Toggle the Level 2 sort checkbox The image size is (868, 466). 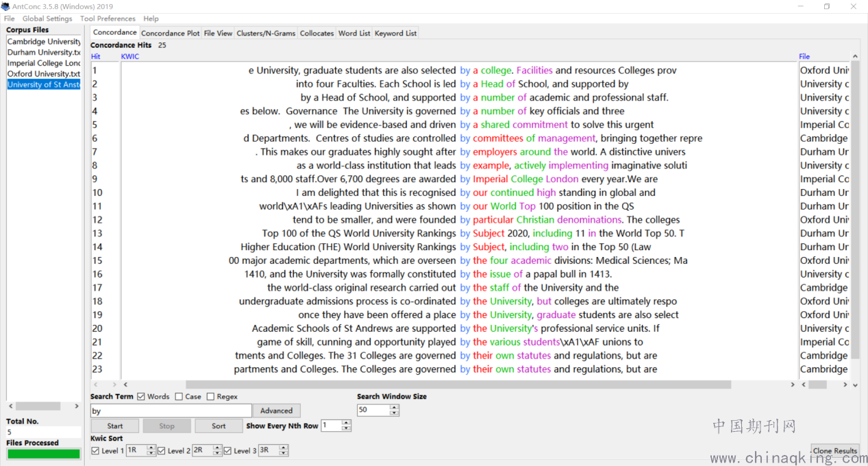162,451
